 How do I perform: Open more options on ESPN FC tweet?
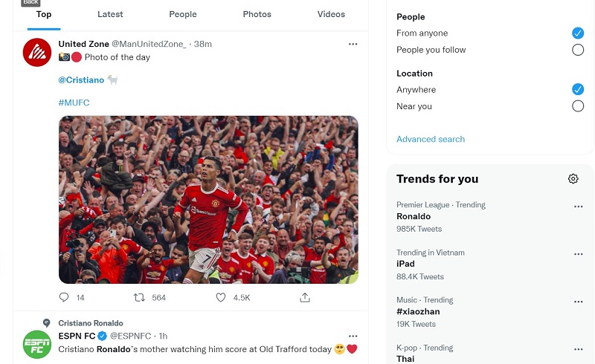pos(353,336)
